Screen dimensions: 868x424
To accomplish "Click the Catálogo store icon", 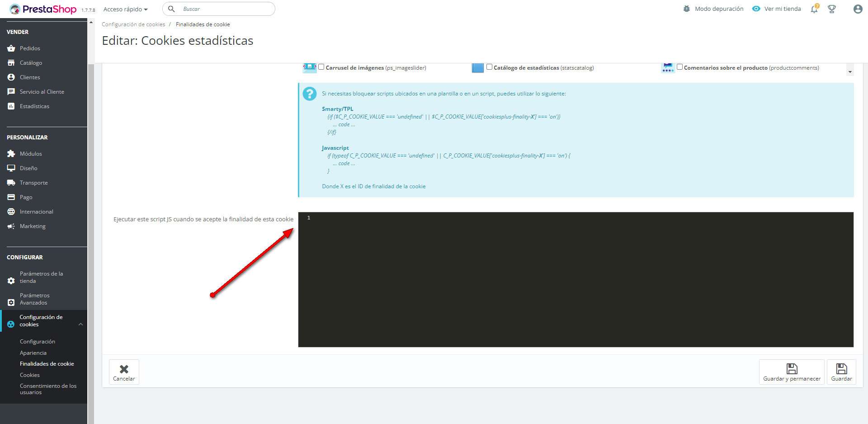I will pos(11,63).
